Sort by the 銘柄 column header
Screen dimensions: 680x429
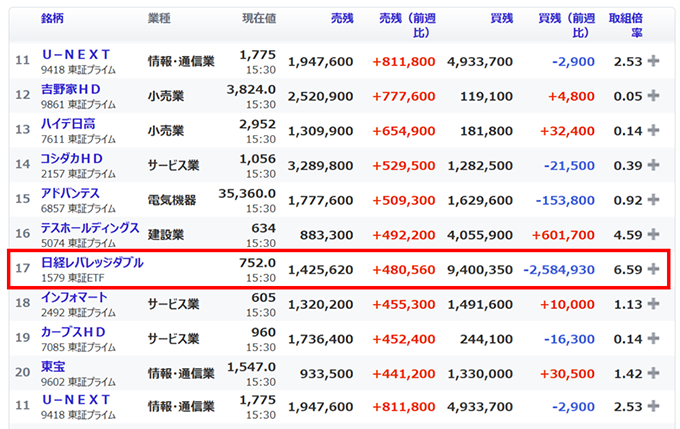[x=52, y=18]
